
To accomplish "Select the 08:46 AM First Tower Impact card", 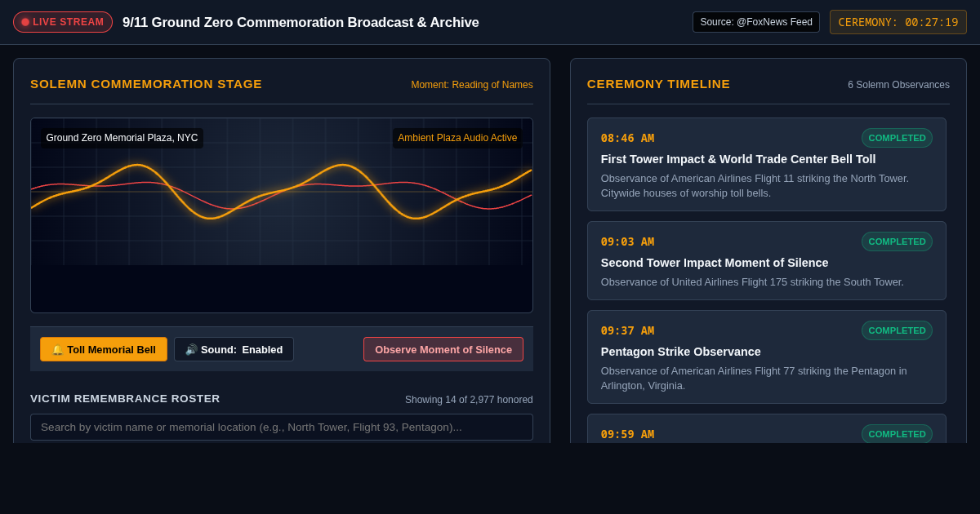I will (x=767, y=165).
